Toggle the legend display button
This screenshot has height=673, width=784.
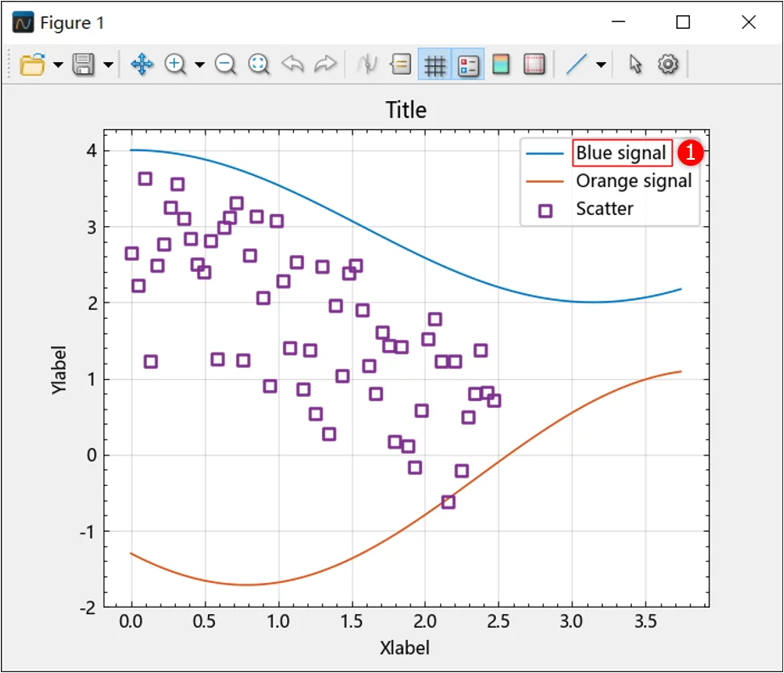[x=468, y=65]
